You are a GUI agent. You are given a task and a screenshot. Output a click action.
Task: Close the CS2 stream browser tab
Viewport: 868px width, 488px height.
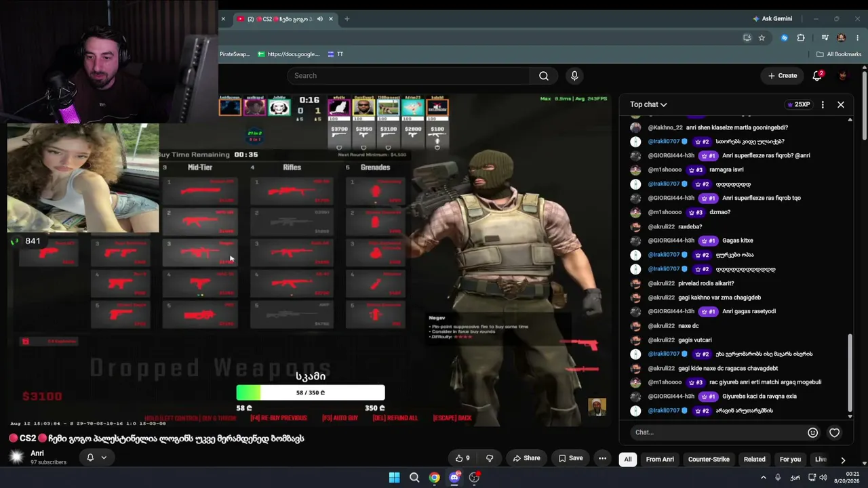click(x=331, y=19)
